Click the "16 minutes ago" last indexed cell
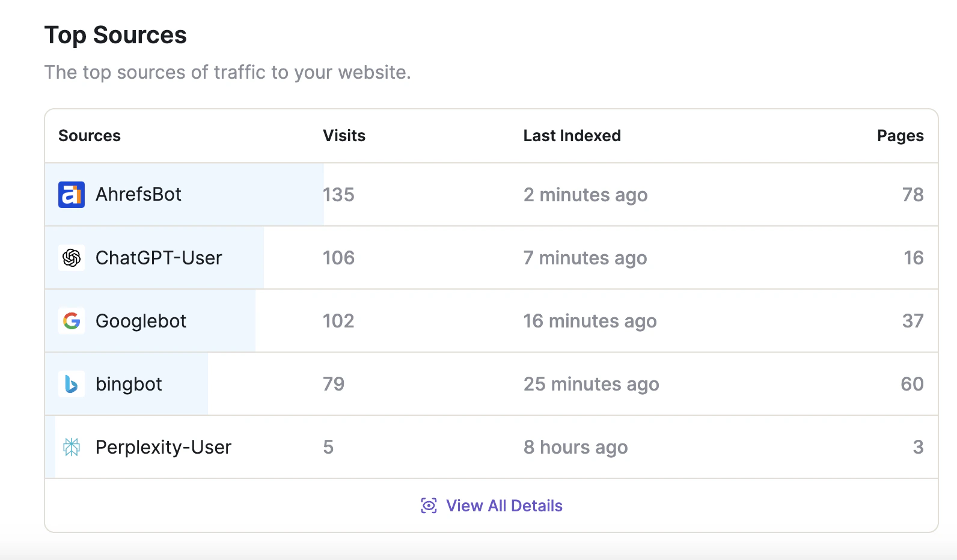Screen dimensions: 957x560 pyautogui.click(x=590, y=321)
